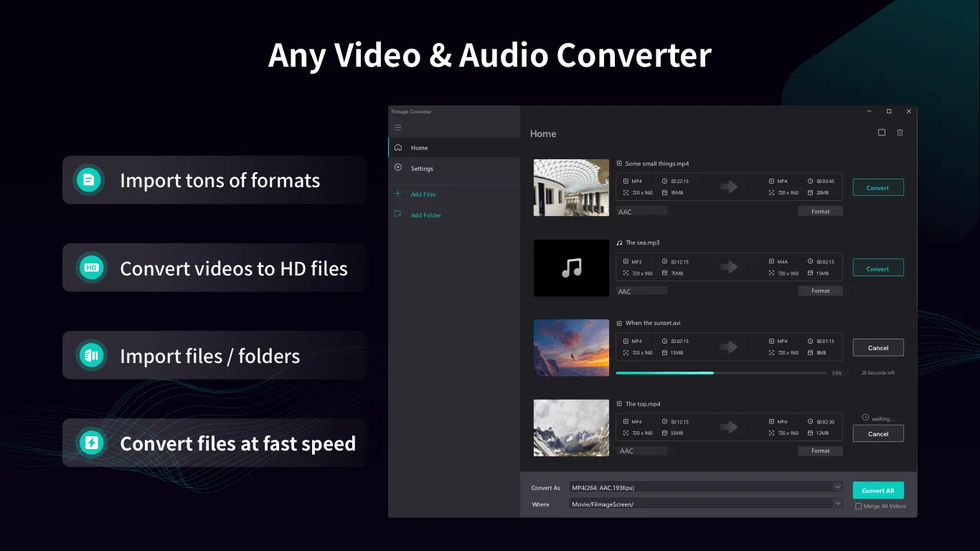Open Settings from the sidebar
The width and height of the screenshot is (980, 551).
click(x=454, y=169)
